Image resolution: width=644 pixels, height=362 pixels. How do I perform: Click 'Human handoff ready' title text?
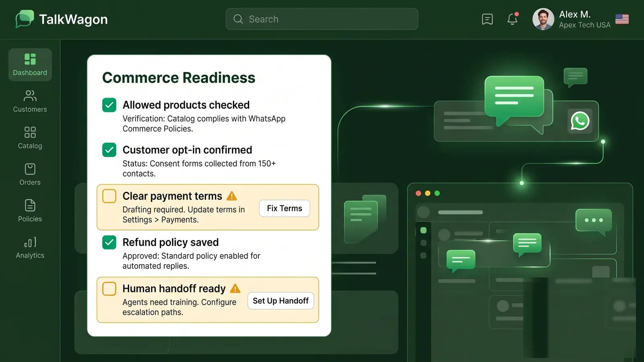(x=174, y=288)
